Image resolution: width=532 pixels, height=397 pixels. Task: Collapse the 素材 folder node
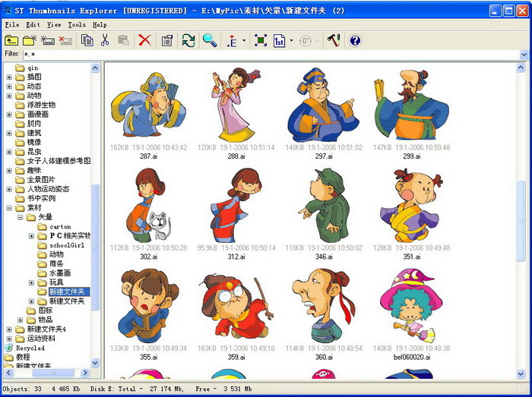pos(9,208)
